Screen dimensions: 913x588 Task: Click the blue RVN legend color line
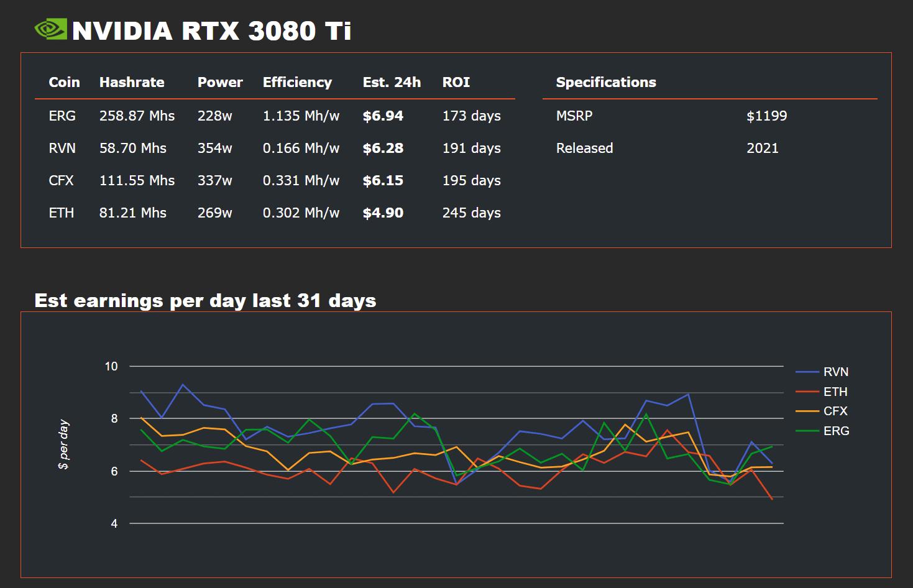click(807, 372)
